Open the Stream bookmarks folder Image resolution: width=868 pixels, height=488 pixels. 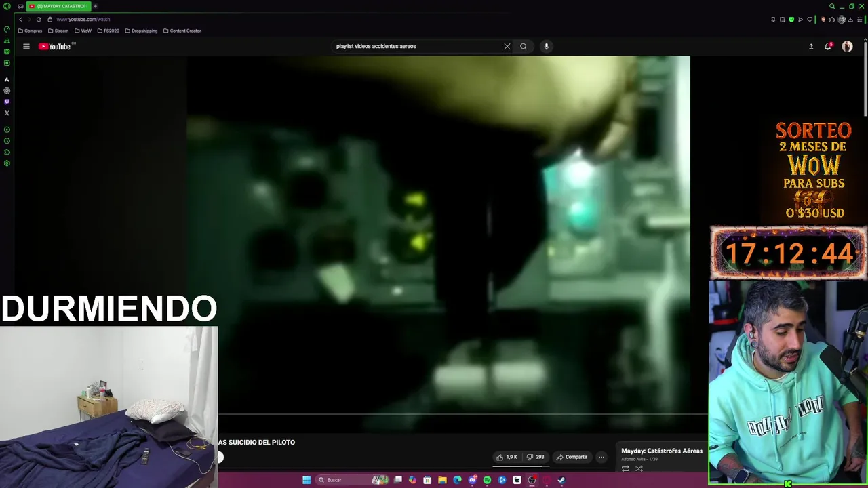coord(58,30)
